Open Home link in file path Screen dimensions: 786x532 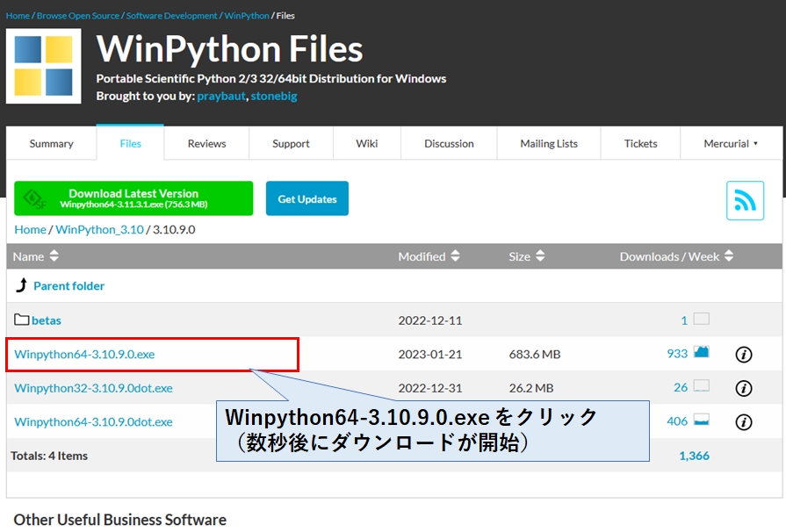pyautogui.click(x=30, y=229)
